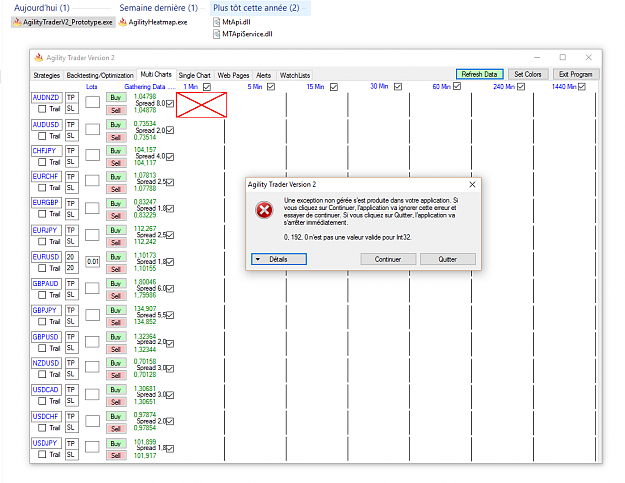Click the USDCHF symbol button
Viewport: 625px width, 483px height.
tap(46, 416)
